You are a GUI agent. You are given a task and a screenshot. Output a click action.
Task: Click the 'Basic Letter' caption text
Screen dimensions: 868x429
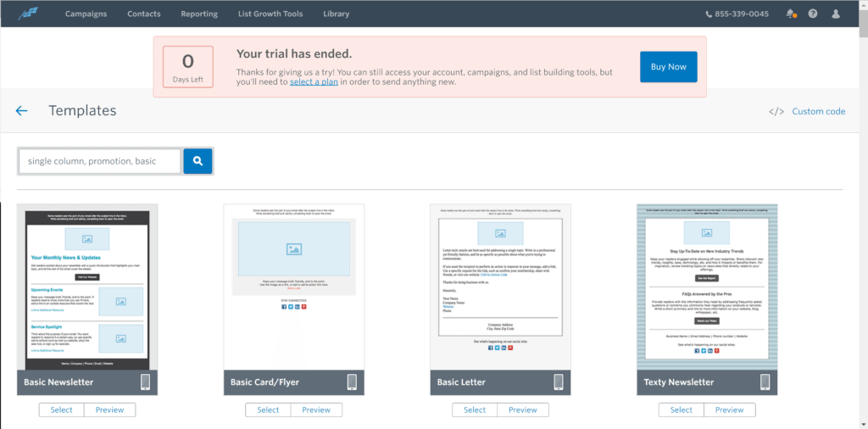[461, 382]
